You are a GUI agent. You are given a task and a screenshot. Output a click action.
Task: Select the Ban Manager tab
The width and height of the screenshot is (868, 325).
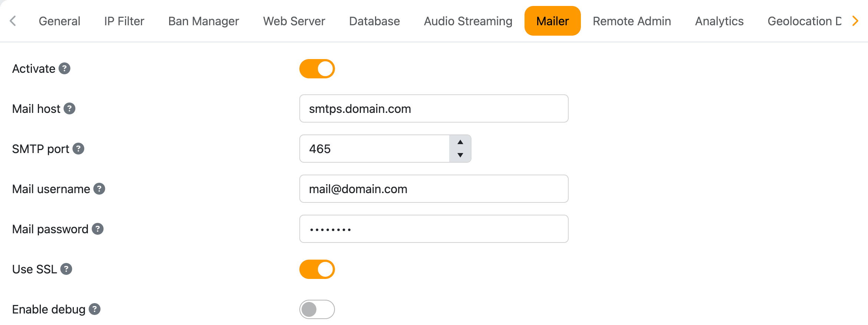point(204,21)
